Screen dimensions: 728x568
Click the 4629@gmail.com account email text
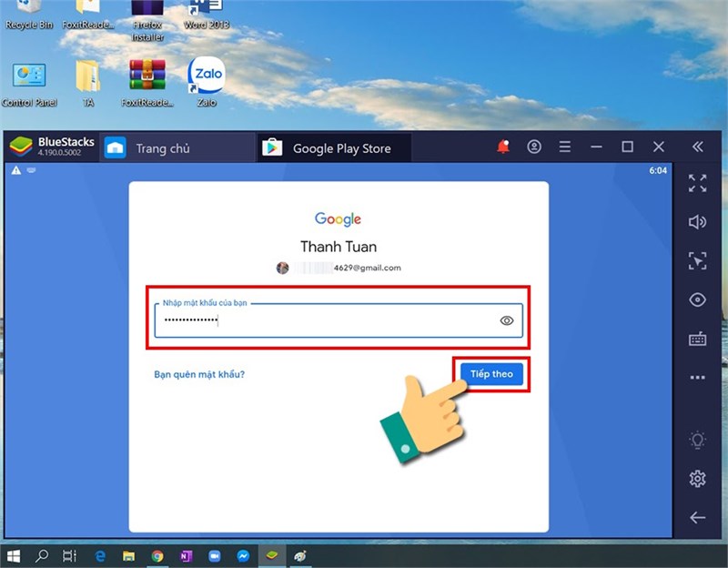[x=368, y=268]
